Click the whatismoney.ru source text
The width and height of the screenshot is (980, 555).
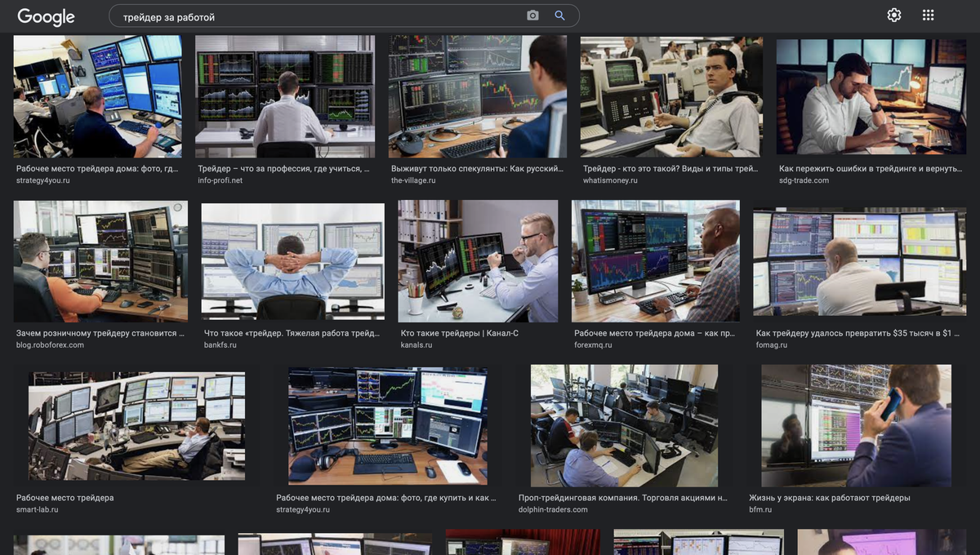(610, 180)
